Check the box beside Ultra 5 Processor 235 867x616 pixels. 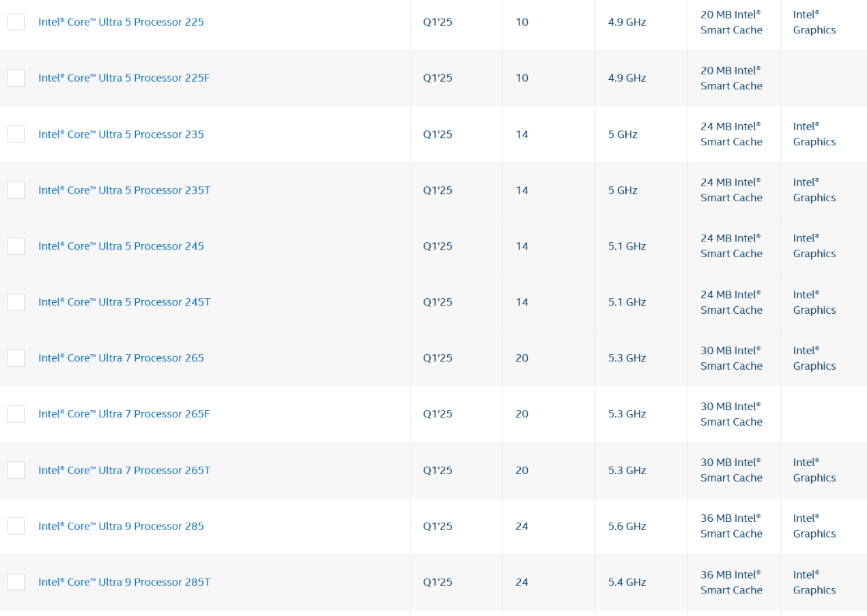click(x=16, y=134)
